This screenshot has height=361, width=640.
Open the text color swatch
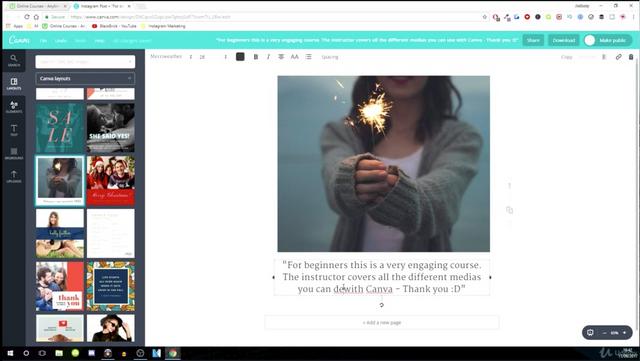tap(240, 57)
